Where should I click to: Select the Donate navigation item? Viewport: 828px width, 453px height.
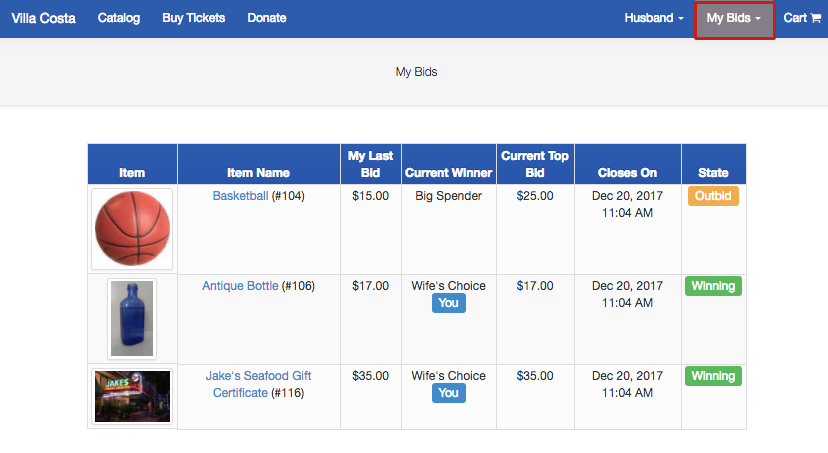coord(266,18)
